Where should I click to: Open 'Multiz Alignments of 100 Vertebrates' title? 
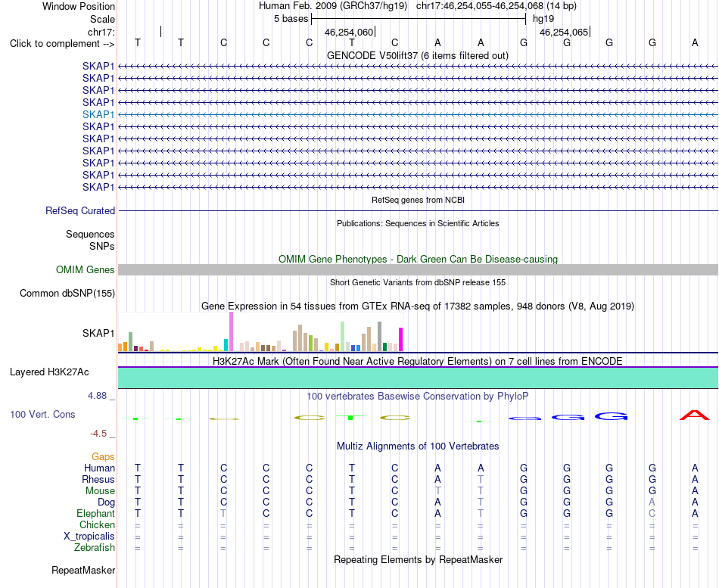pos(418,446)
